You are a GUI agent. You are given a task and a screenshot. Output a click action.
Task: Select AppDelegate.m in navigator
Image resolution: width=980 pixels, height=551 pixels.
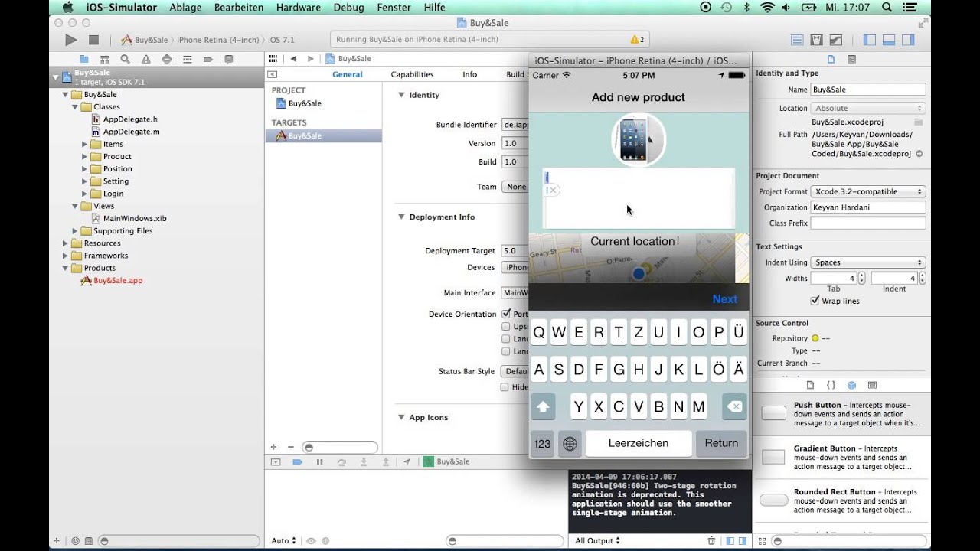pos(131,132)
